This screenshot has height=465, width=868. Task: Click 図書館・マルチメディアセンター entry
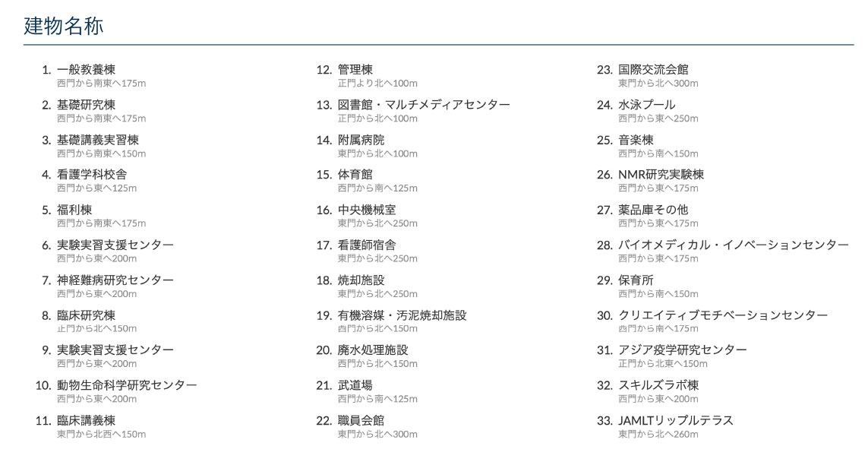coord(424,105)
